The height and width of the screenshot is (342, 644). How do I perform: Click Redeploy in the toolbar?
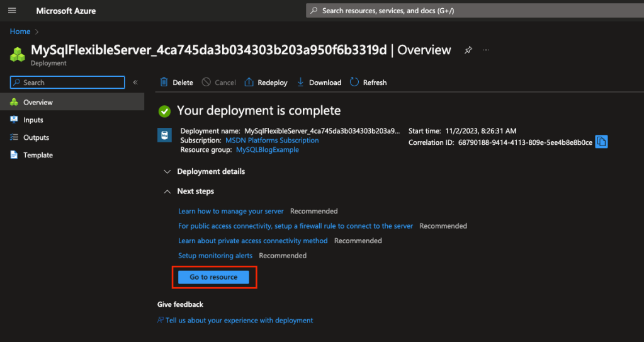tap(266, 83)
